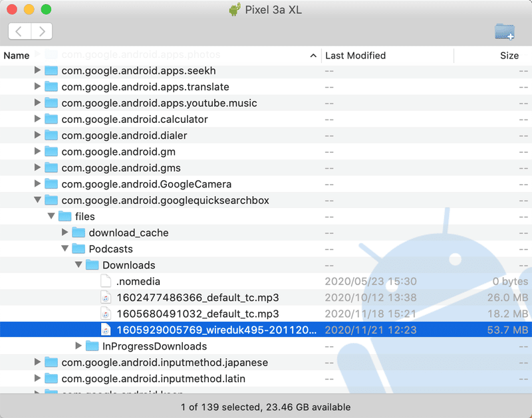This screenshot has height=418, width=532.
Task: Collapse the Podcasts folder
Action: [65, 249]
